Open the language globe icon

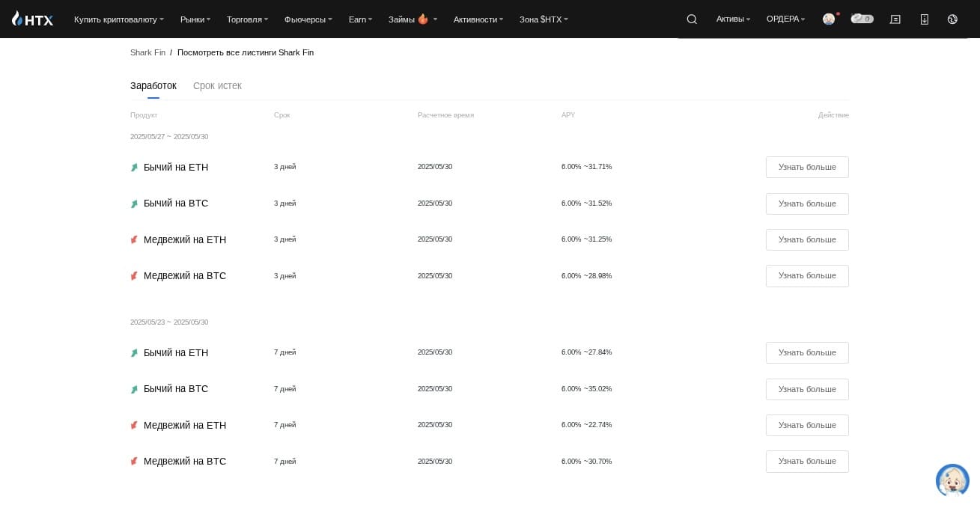tap(952, 19)
